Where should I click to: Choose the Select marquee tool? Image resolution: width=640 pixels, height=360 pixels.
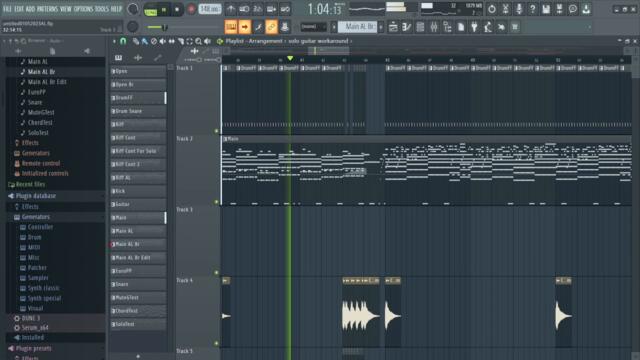[x=189, y=41]
